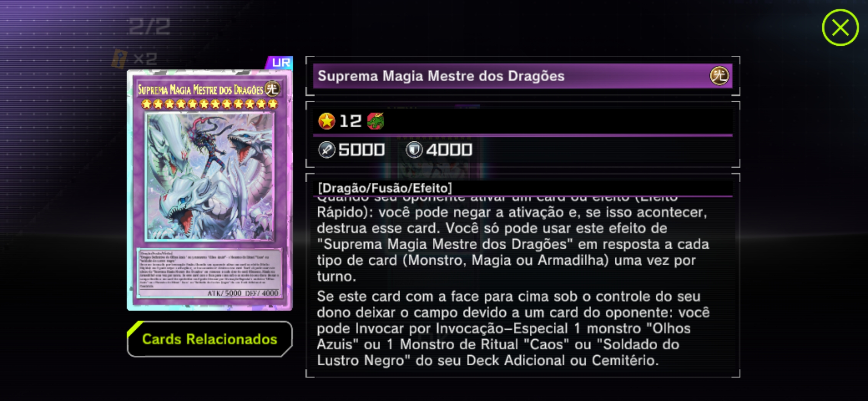Tap the card artwork with the dragons
This screenshot has height=401, width=868.
coord(210,176)
